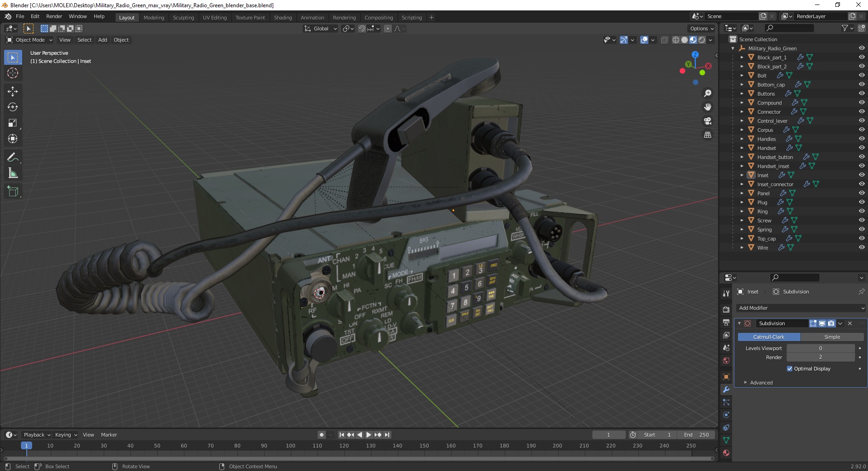Screen dimensions: 868x471
Task: Click the Select Box tool
Action: point(13,58)
